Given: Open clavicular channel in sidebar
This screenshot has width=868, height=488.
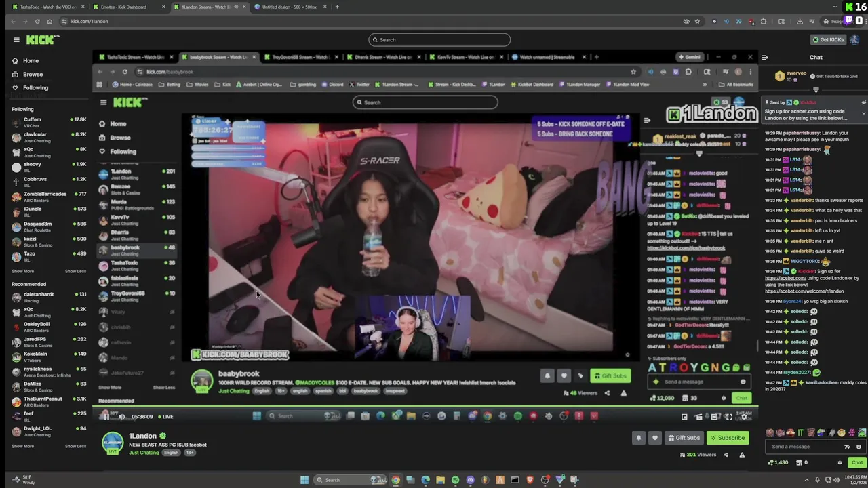Looking at the screenshot, I should coord(49,137).
